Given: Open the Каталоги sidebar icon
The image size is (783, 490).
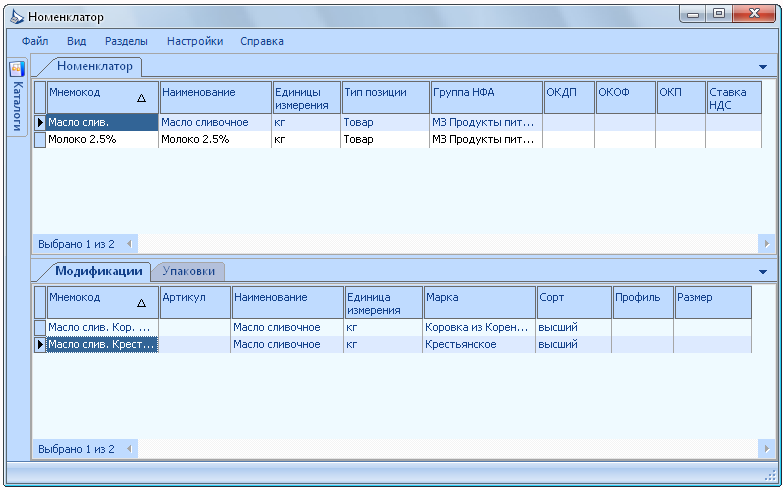Looking at the screenshot, I should [x=17, y=68].
